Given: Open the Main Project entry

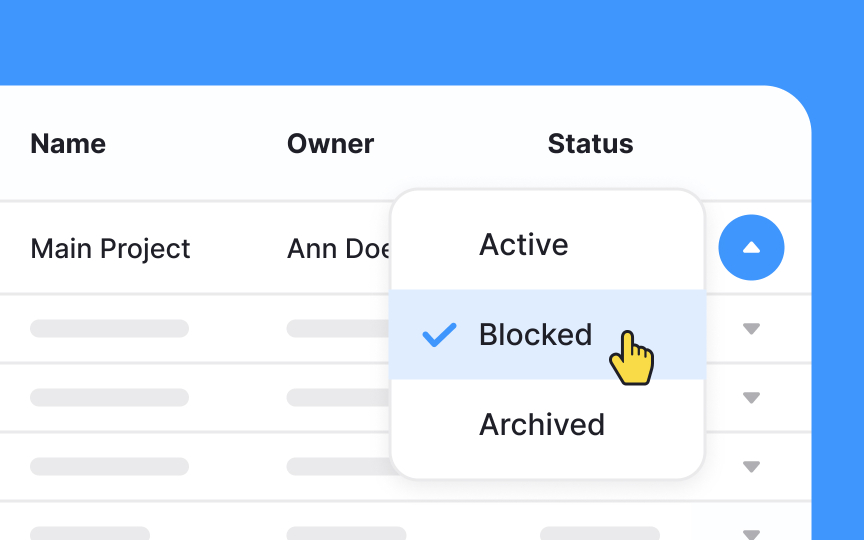Looking at the screenshot, I should coord(110,248).
